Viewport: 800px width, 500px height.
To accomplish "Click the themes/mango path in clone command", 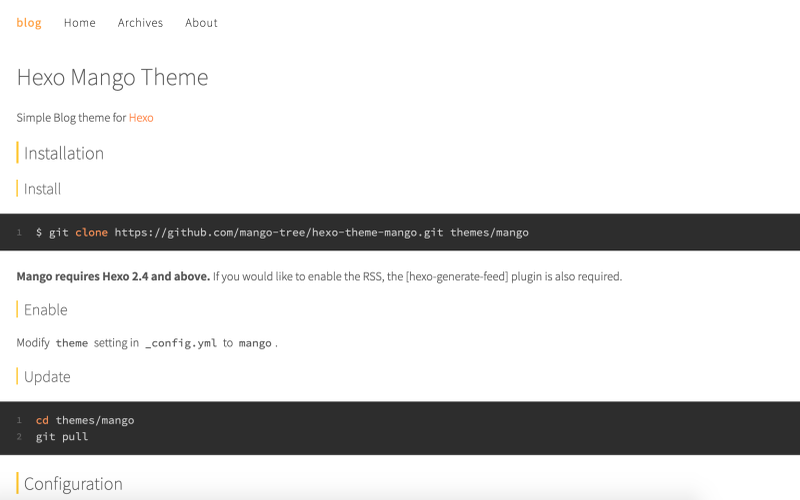I will click(489, 232).
